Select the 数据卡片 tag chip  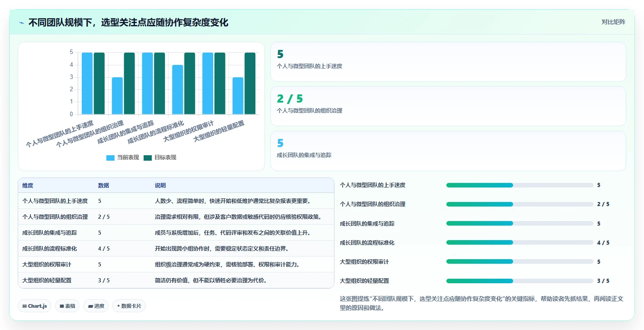[129, 306]
